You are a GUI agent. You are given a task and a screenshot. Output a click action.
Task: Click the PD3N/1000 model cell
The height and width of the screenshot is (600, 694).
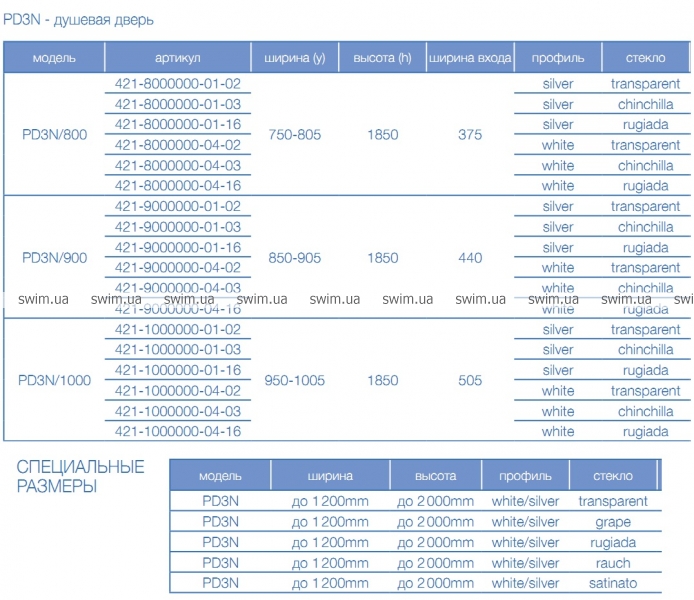point(54,380)
